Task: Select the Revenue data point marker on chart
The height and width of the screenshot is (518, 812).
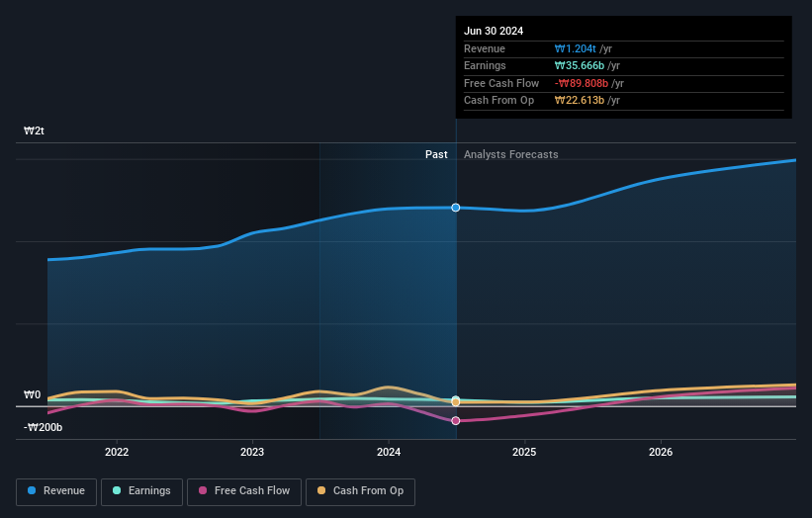Action: 456,208
